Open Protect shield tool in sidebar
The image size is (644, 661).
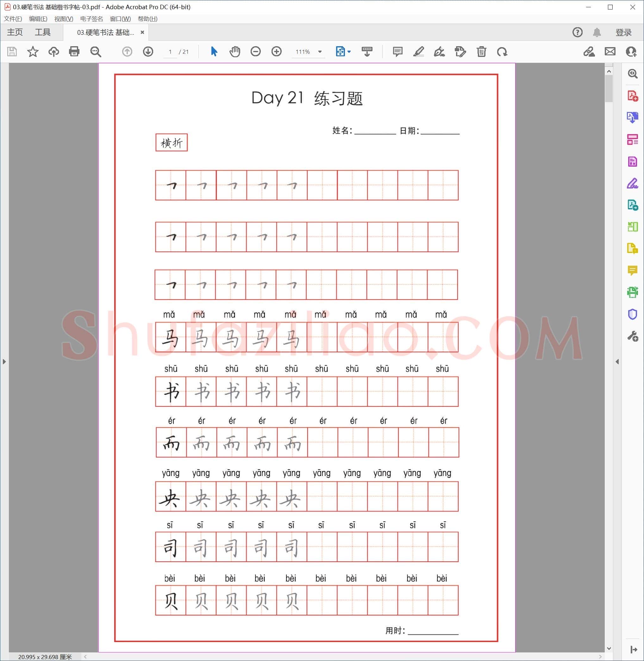click(633, 314)
